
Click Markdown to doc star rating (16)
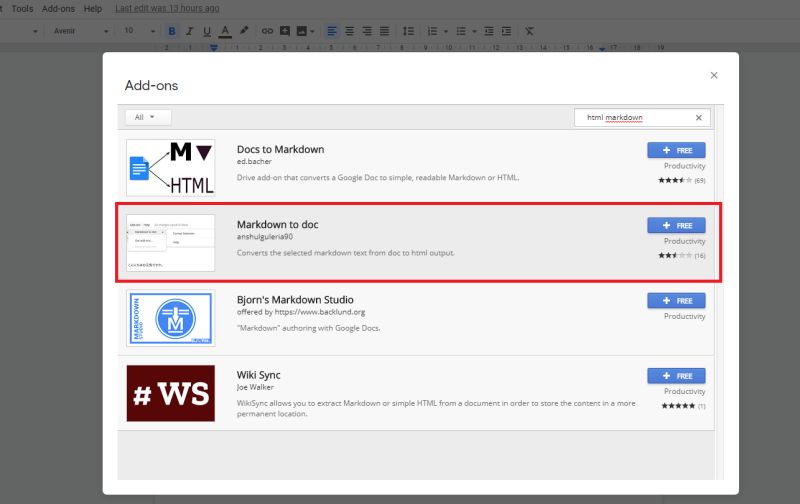pos(681,256)
